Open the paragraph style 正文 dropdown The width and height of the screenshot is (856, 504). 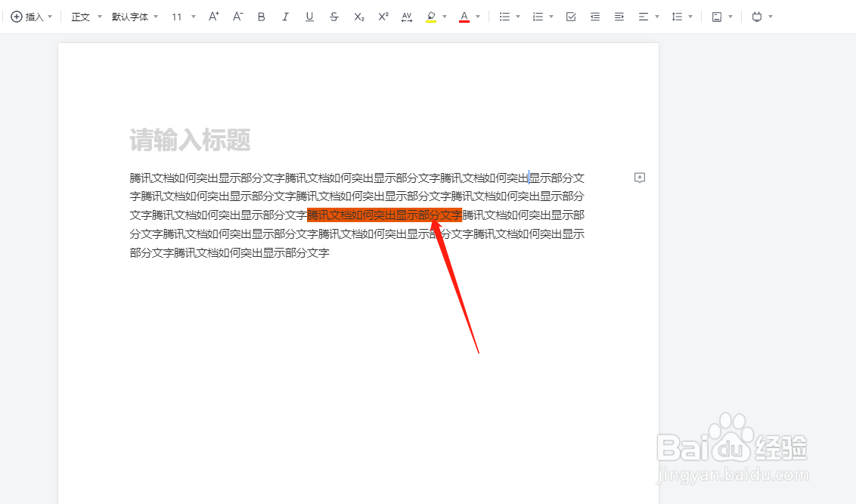tap(86, 17)
